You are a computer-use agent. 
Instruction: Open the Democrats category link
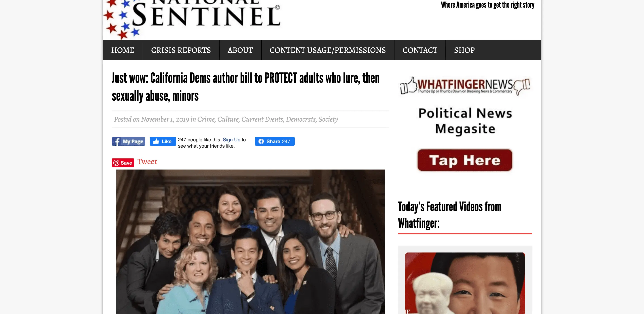click(x=301, y=119)
